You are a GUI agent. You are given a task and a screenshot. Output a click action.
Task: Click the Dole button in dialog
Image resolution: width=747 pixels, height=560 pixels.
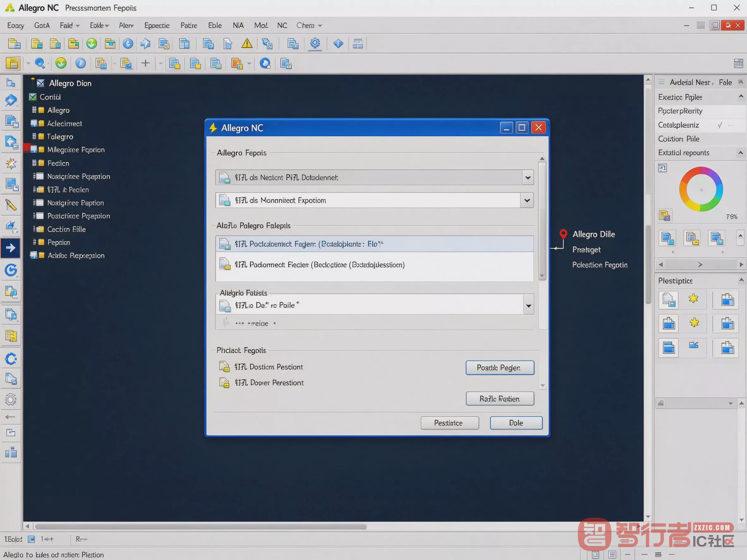point(516,423)
